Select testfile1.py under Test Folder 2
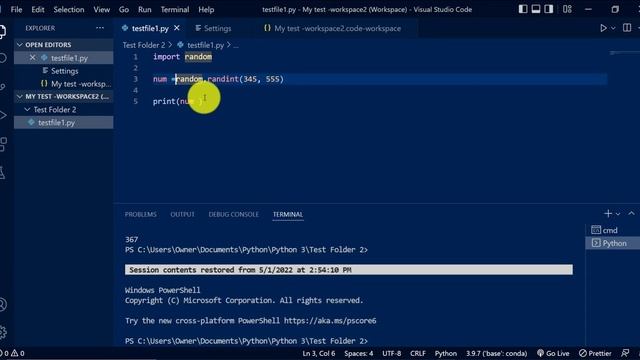Image resolution: width=640 pixels, height=360 pixels. tap(63, 122)
